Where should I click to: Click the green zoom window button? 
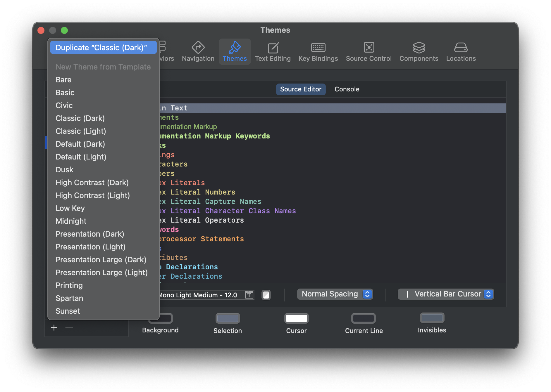64,30
